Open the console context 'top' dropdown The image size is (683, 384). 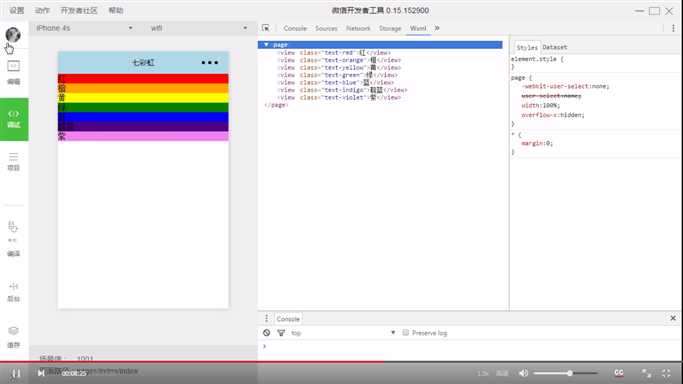pos(342,333)
